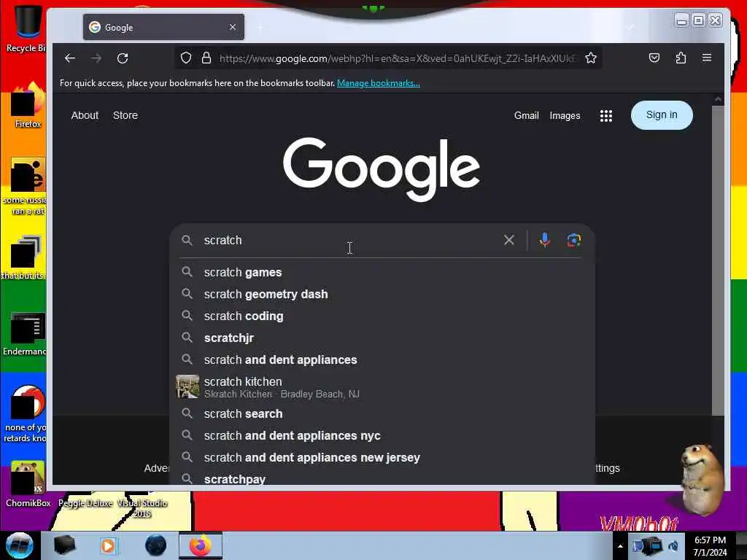This screenshot has height=560, width=747.
Task: Open Google apps grid
Action: point(606,116)
